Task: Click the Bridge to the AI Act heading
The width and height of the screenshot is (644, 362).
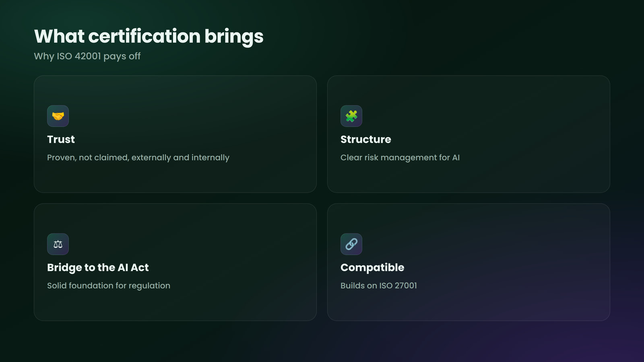Action: click(x=98, y=267)
